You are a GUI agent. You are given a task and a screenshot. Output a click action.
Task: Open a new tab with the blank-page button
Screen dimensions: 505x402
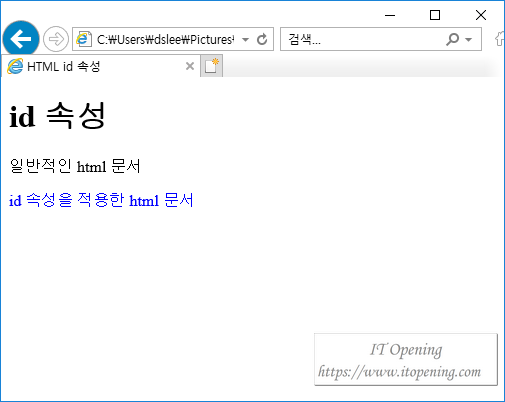211,66
